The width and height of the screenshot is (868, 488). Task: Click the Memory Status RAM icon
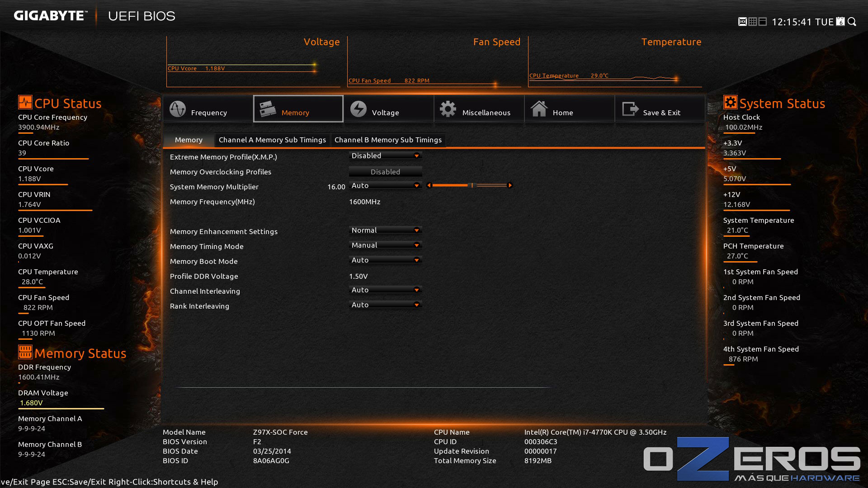click(x=25, y=352)
